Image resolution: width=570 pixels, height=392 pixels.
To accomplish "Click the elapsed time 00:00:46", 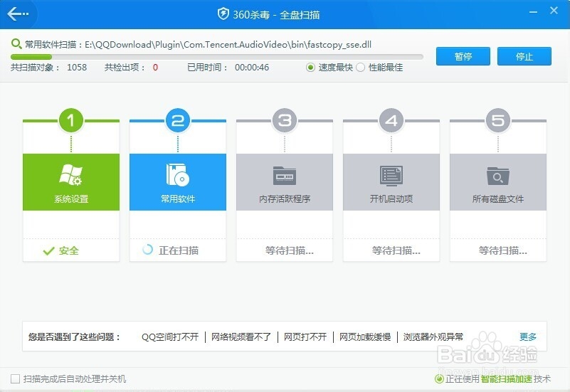I will [x=252, y=68].
